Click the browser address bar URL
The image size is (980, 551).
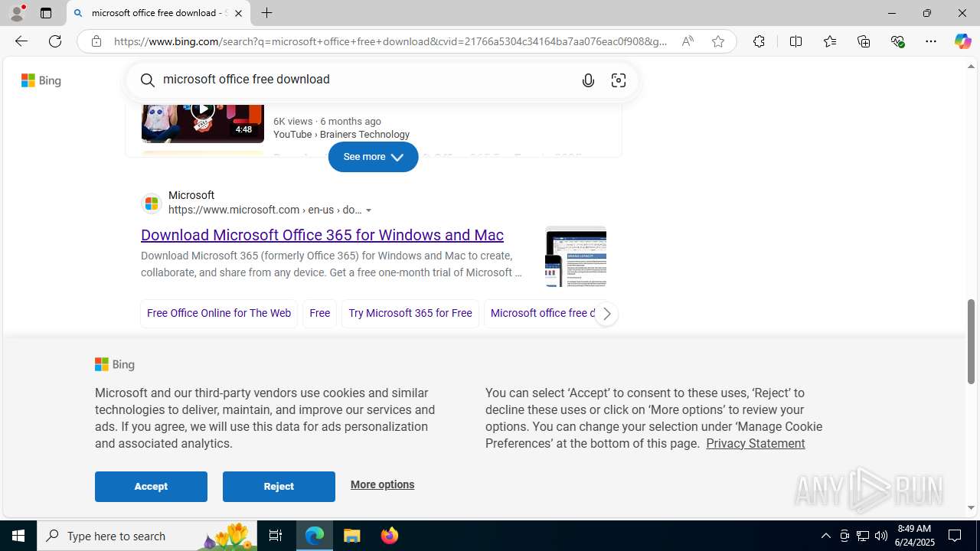point(390,41)
